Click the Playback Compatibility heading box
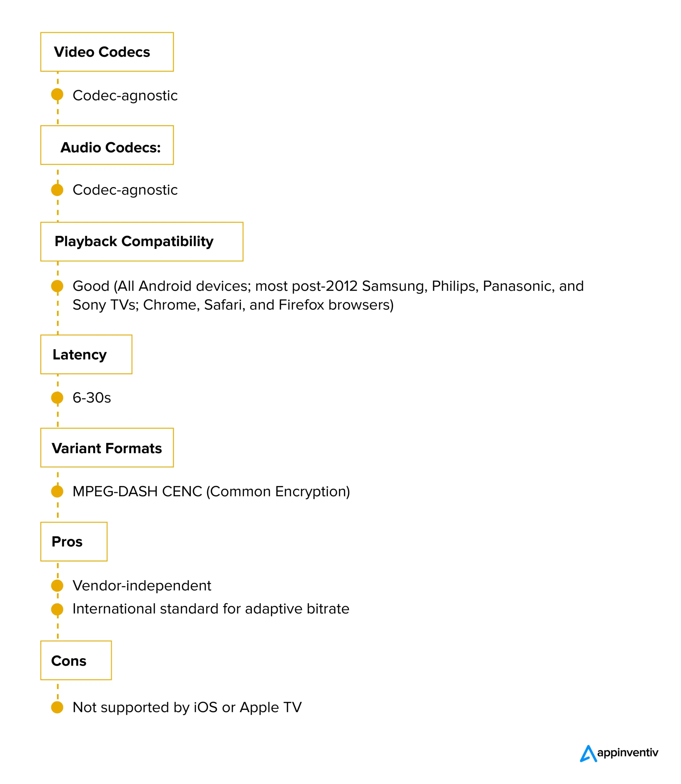 tap(142, 242)
